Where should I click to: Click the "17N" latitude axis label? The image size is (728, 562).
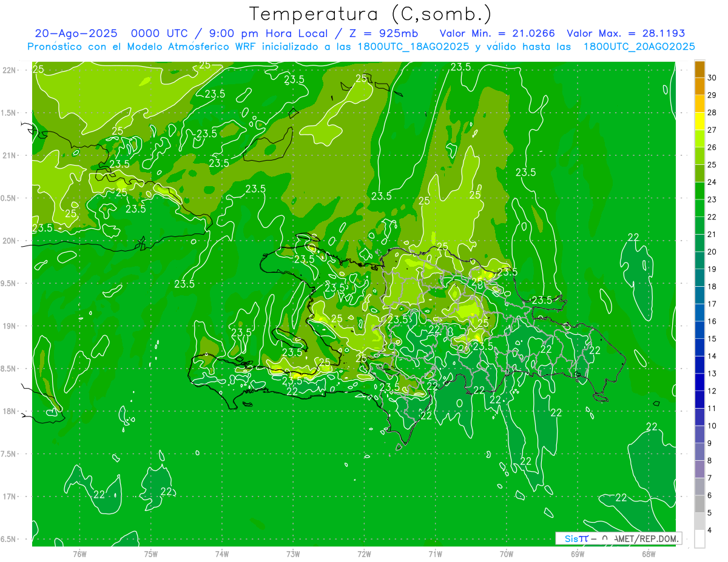tap(10, 497)
